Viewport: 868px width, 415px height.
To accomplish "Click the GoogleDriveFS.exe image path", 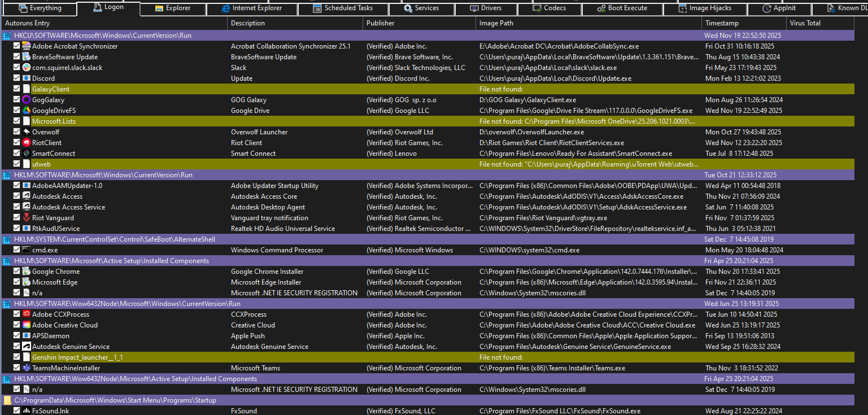I will 586,111.
